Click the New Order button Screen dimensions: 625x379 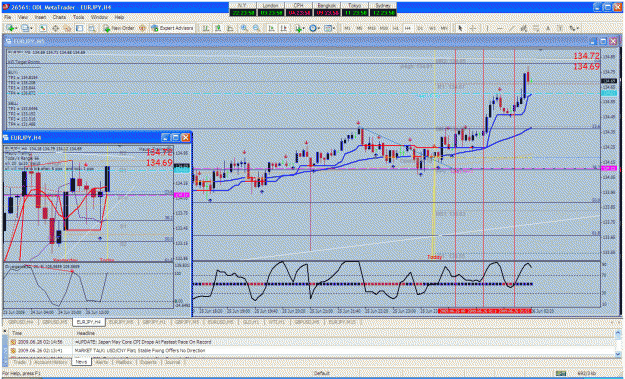point(118,28)
